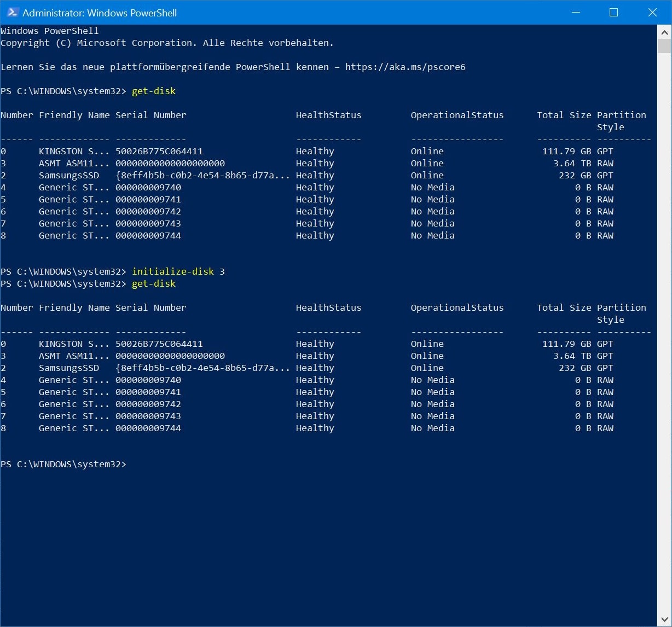Click the scrollbar up arrow

pos(664,32)
